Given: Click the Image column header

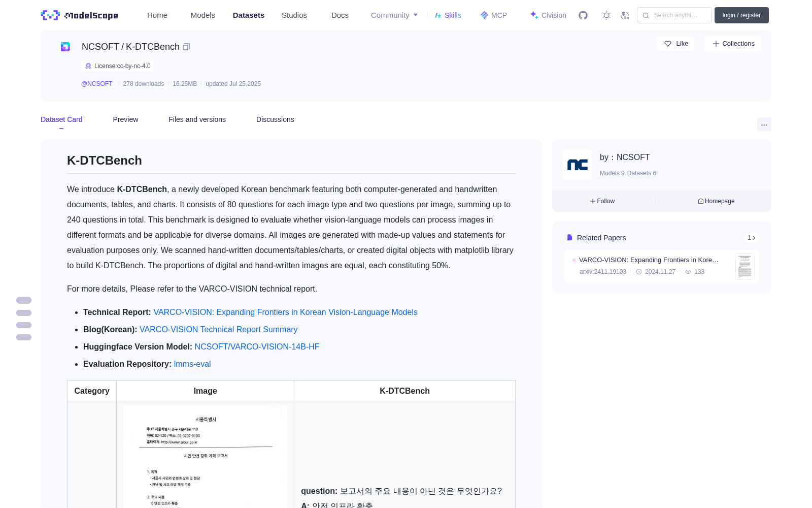Looking at the screenshot, I should pos(205,391).
